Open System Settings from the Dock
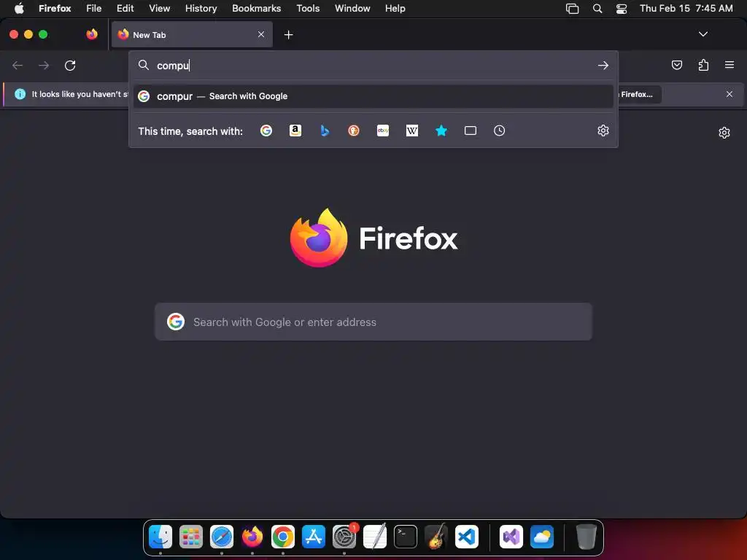 (x=344, y=537)
